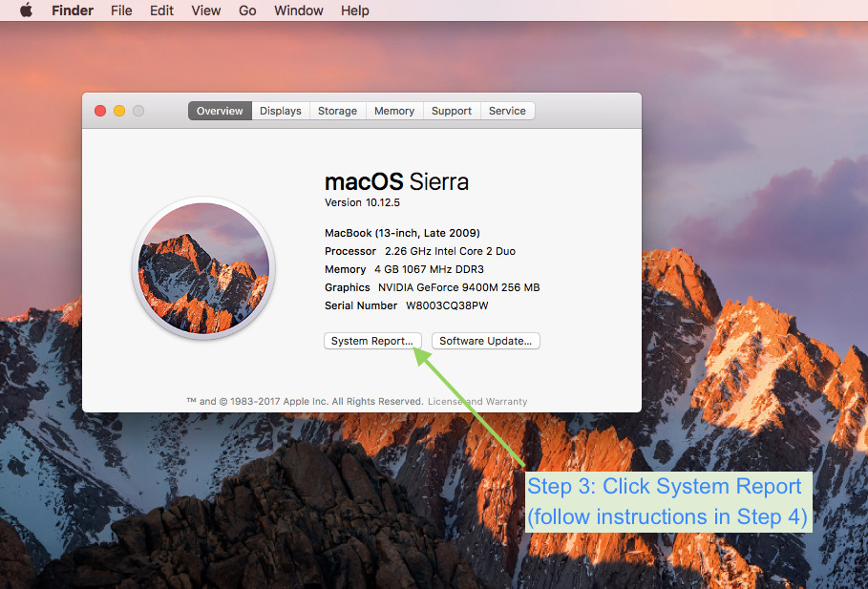Image resolution: width=868 pixels, height=589 pixels.
Task: Open the Edit menu
Action: pos(161,11)
